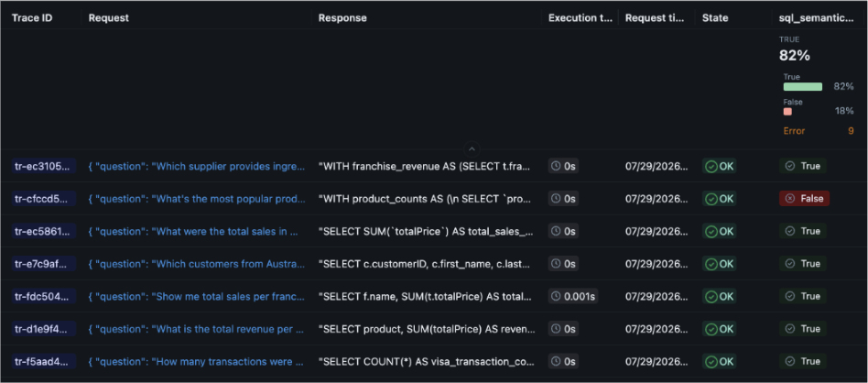
Task: Click the green True percentage bar
Action: [x=803, y=86]
